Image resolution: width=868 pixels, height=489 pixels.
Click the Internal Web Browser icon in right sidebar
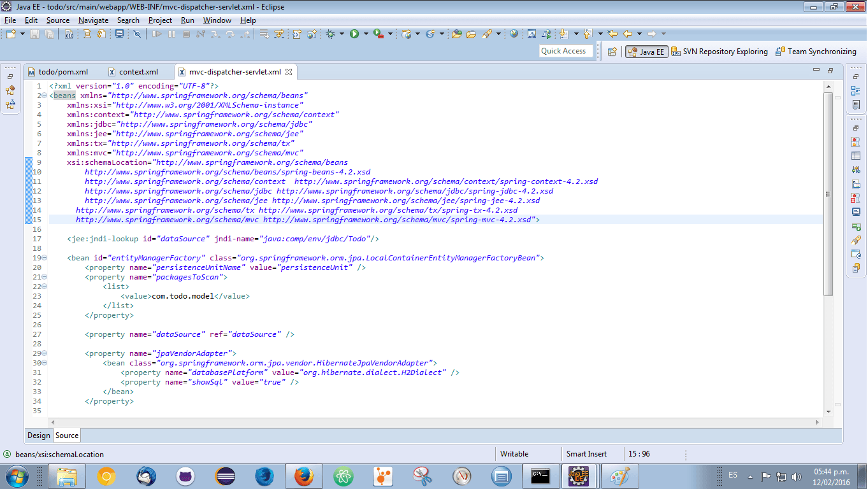click(x=856, y=254)
